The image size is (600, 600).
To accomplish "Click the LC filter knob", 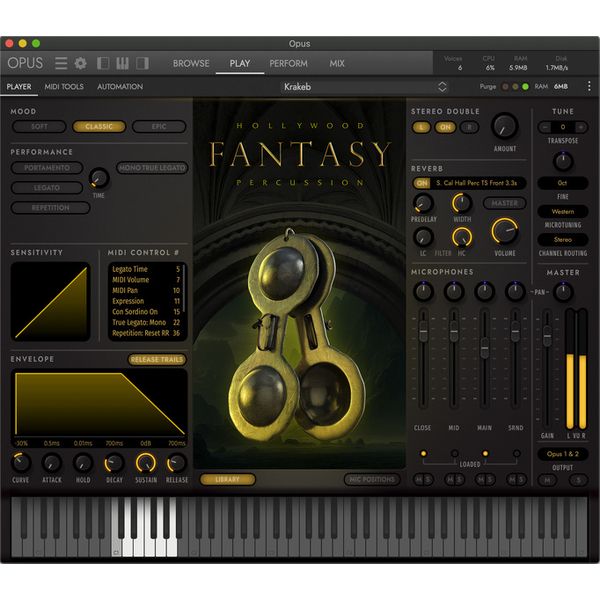I will 423,237.
